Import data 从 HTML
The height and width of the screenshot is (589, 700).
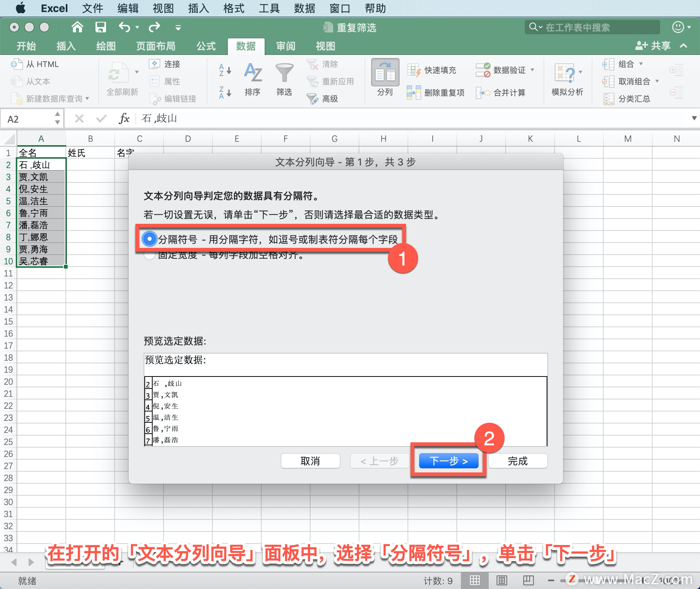pyautogui.click(x=35, y=64)
